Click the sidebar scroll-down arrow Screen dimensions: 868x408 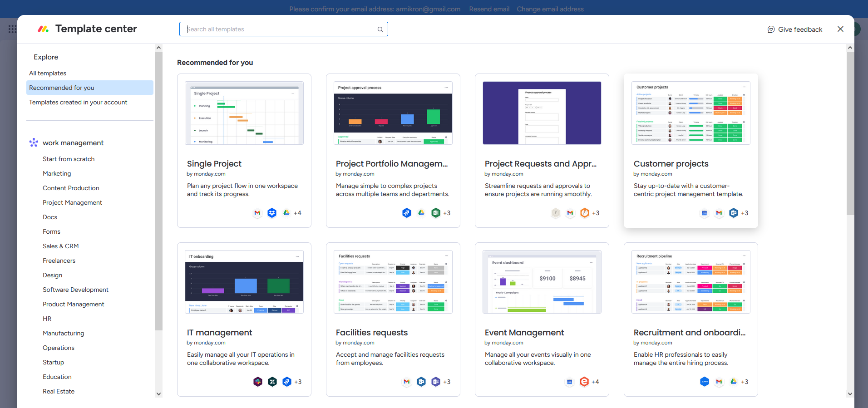pos(158,394)
